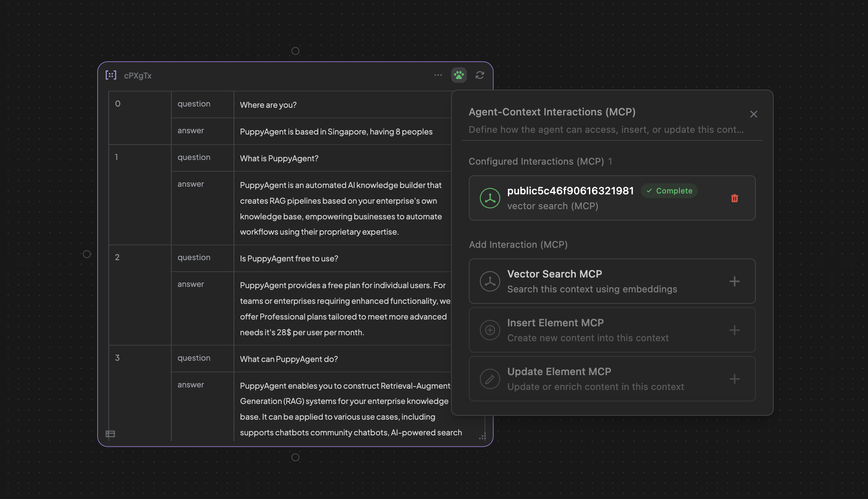Select the cell 'What is PuppyAgent?'
The image size is (868, 499).
(279, 158)
